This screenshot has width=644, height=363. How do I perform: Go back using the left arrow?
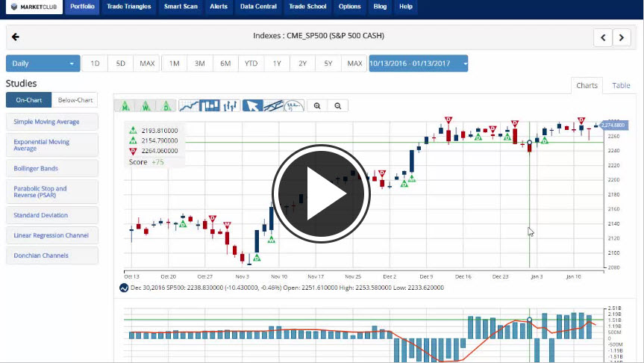[16, 37]
